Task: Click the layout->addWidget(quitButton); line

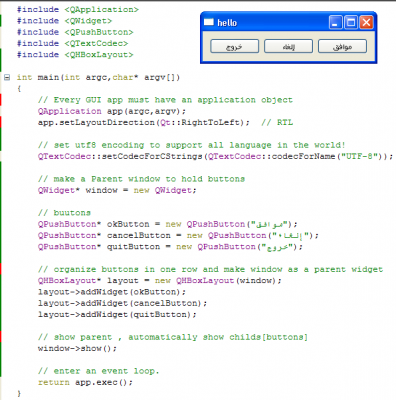Action: (117, 315)
